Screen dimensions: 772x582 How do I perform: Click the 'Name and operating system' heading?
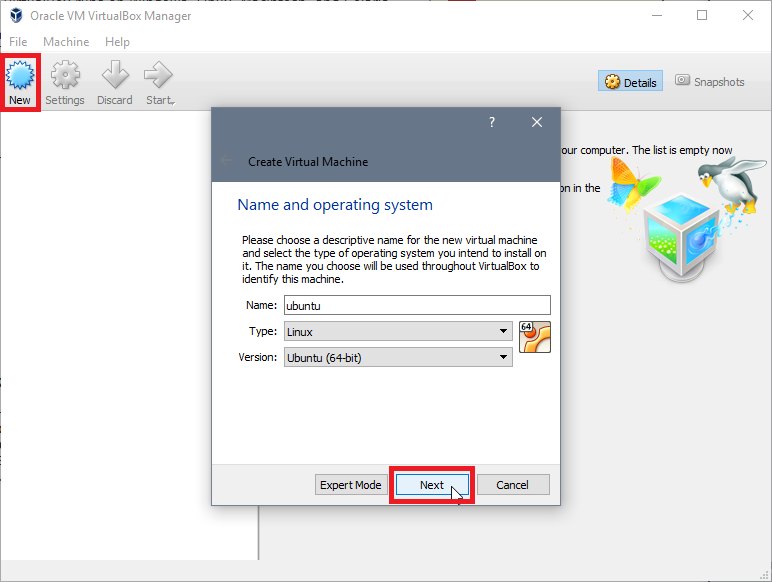[x=335, y=204]
